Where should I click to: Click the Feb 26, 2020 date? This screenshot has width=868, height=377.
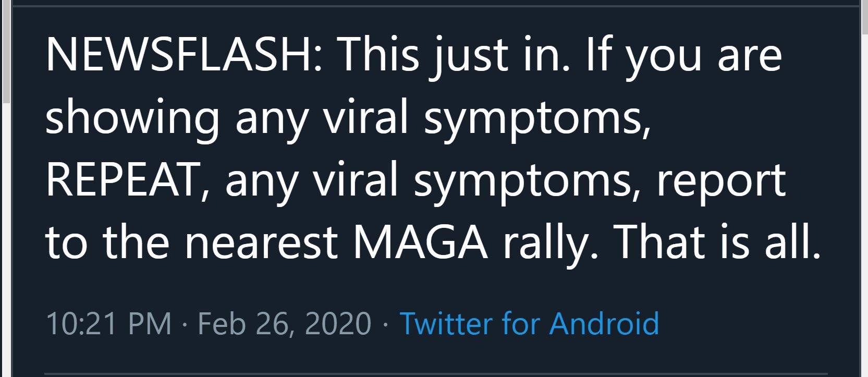(284, 323)
